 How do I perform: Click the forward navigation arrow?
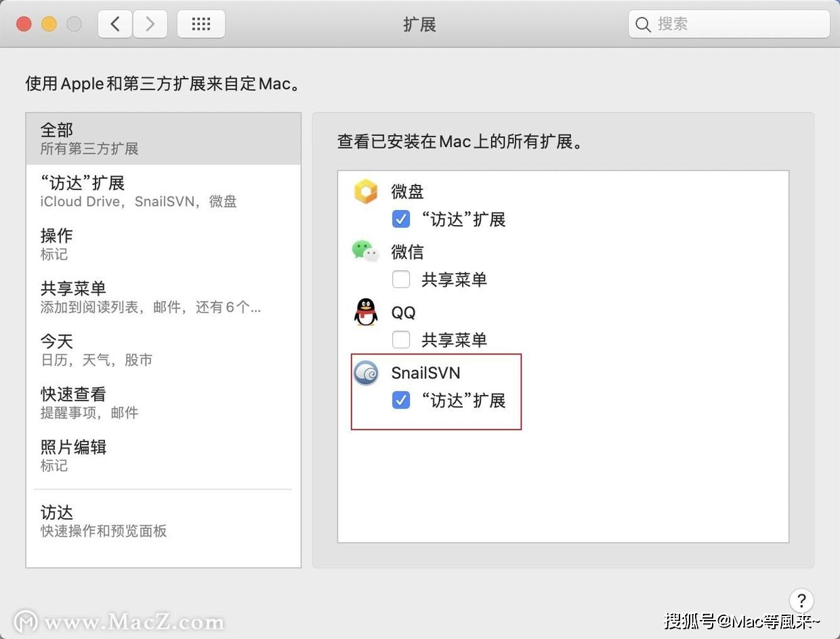pyautogui.click(x=150, y=24)
